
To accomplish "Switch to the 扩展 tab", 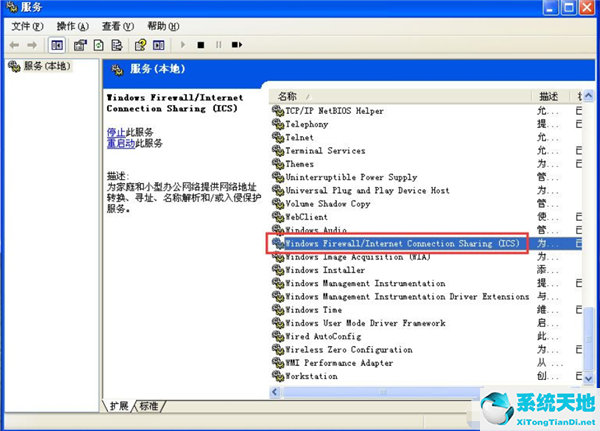I will (119, 406).
